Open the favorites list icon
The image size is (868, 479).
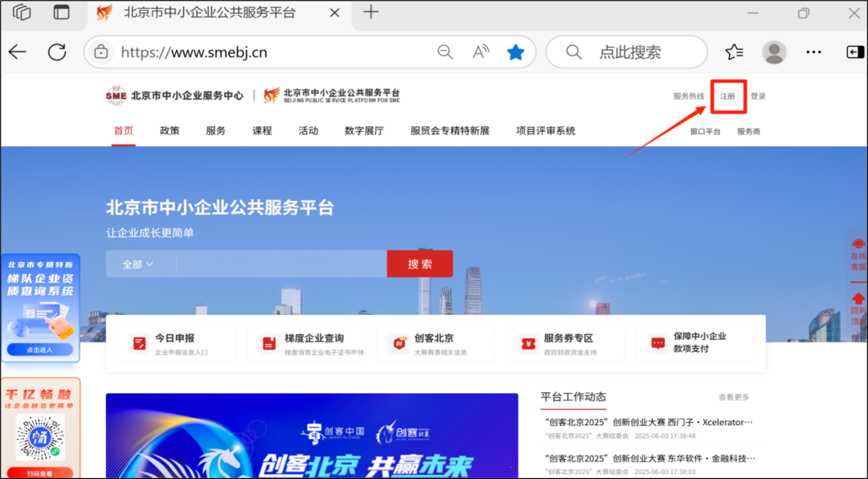click(734, 52)
